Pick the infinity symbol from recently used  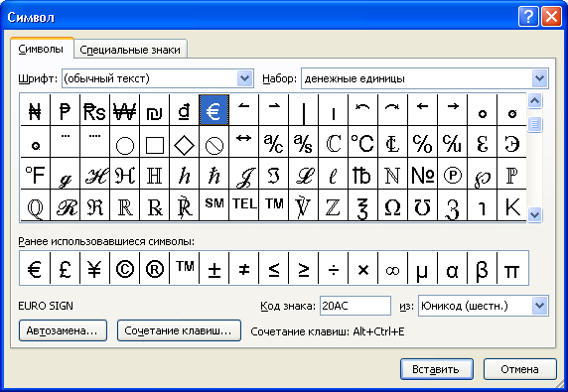[x=392, y=268]
